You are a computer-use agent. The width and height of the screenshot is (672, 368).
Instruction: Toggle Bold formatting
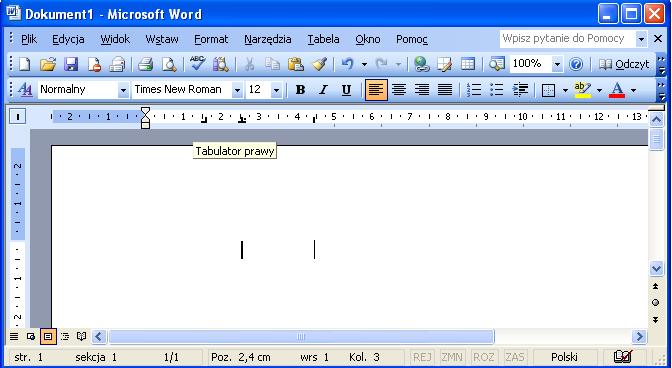[300, 90]
